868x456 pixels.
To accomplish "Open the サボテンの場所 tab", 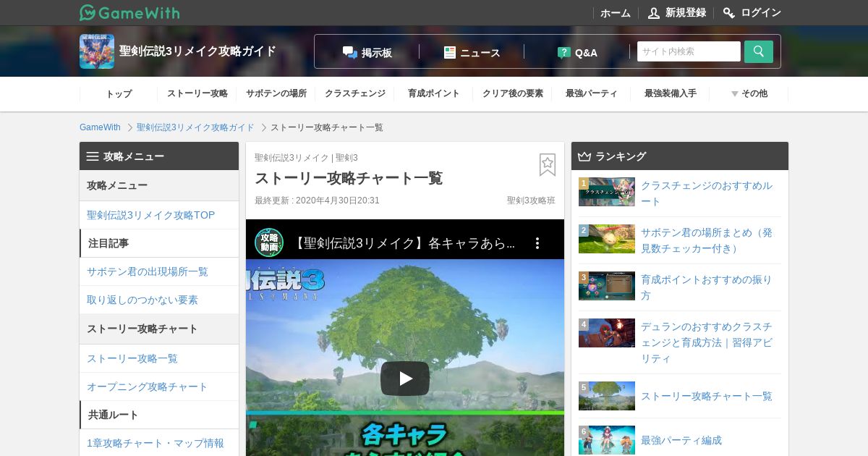I will (276, 93).
